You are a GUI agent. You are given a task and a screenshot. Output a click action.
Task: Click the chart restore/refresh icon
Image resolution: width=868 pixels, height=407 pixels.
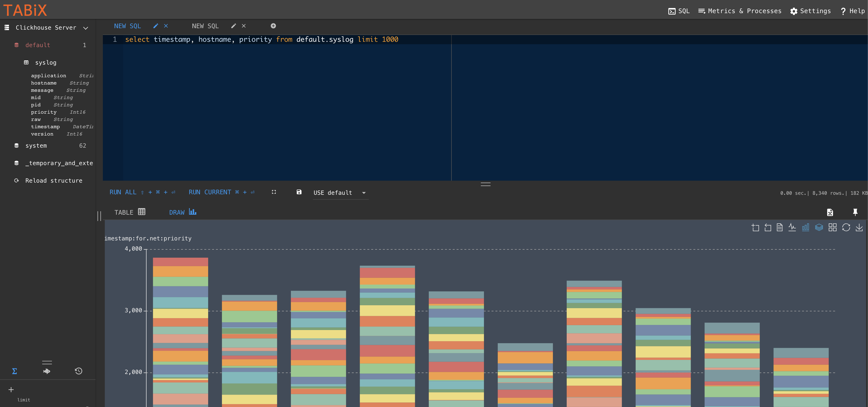846,228
